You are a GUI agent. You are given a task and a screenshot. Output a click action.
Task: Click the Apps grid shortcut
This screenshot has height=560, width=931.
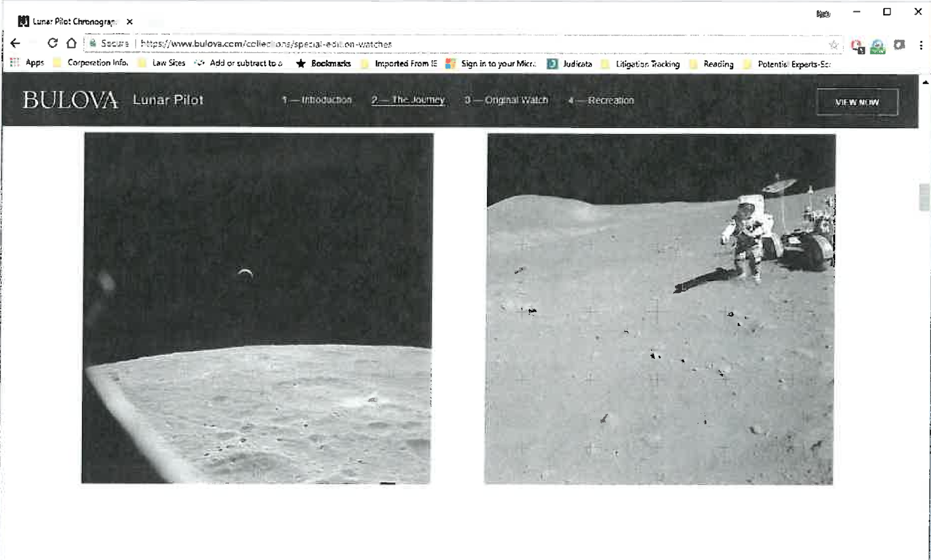click(27, 63)
